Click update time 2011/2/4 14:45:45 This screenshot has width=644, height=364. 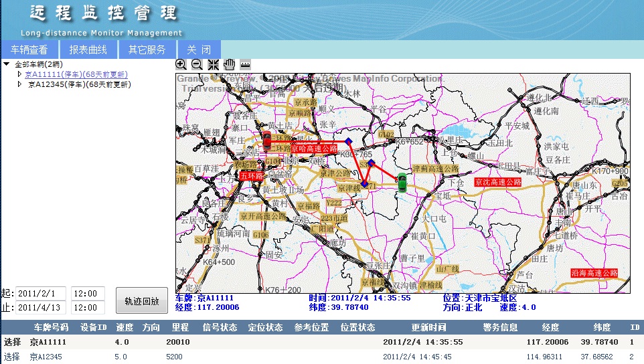tap(417, 357)
